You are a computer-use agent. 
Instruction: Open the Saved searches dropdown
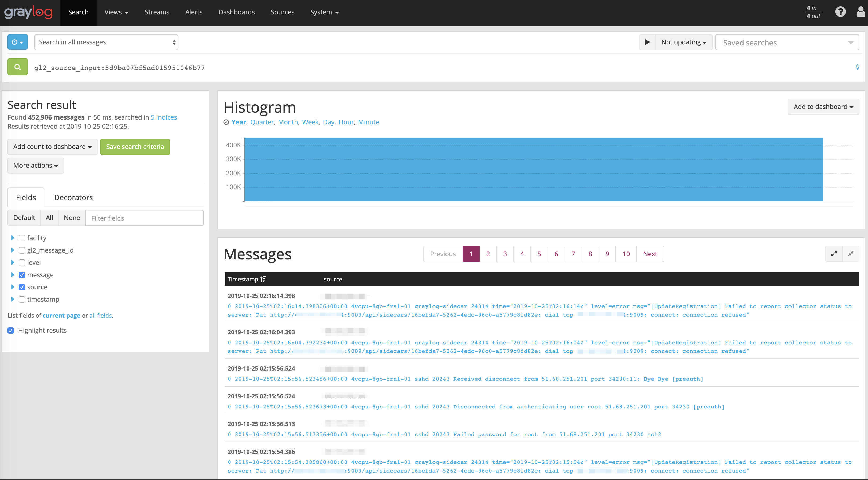[x=787, y=42]
